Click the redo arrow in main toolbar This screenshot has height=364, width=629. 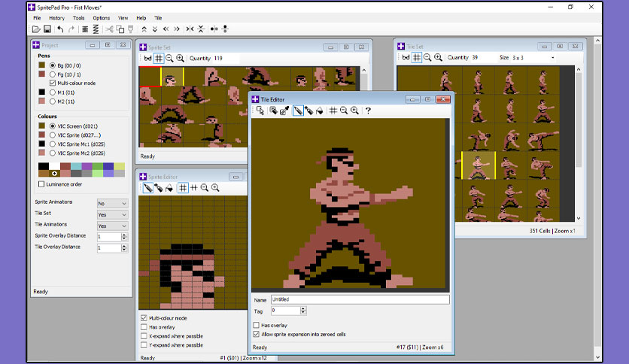point(71,29)
